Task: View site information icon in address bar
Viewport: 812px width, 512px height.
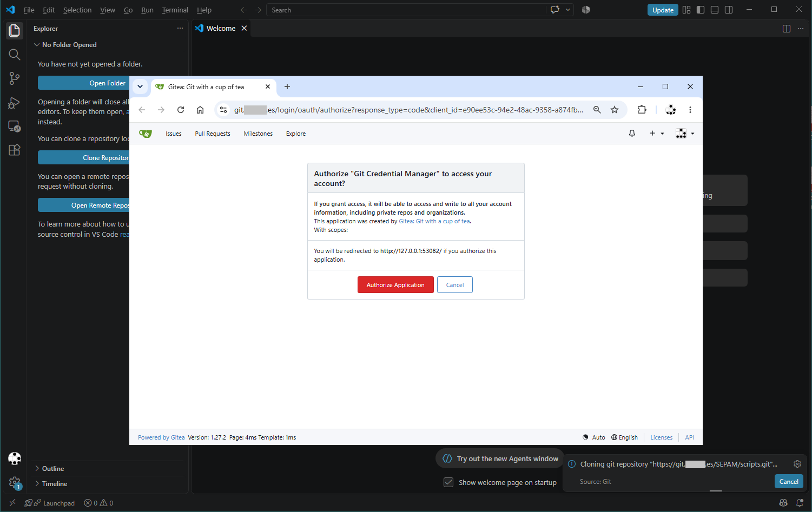Action: [x=223, y=110]
